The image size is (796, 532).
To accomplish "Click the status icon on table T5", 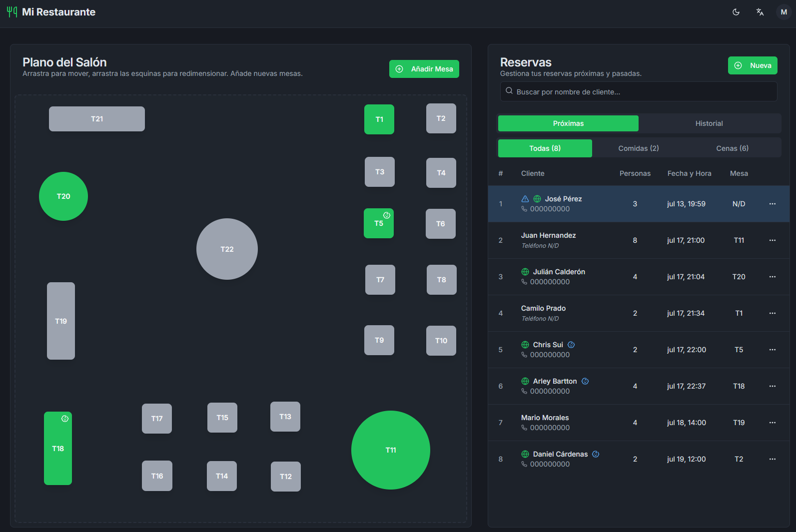I will (x=387, y=215).
